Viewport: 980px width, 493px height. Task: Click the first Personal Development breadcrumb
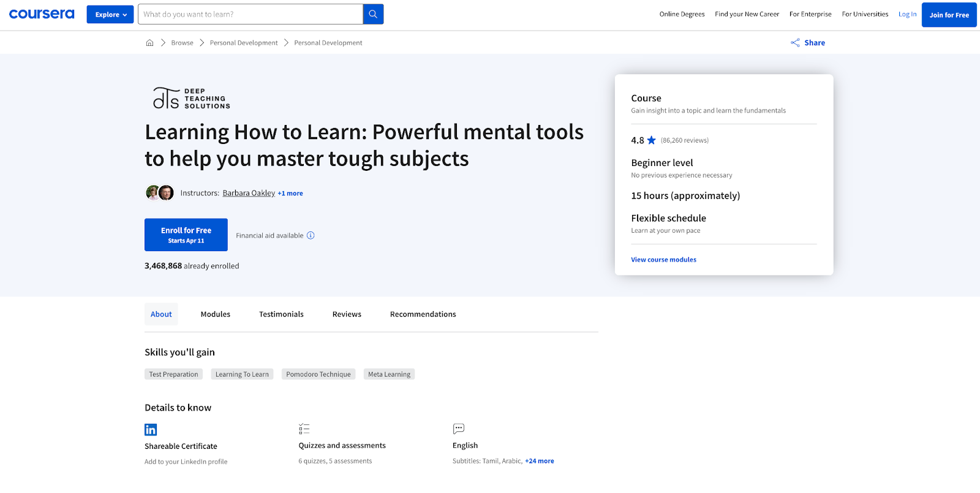click(x=244, y=43)
